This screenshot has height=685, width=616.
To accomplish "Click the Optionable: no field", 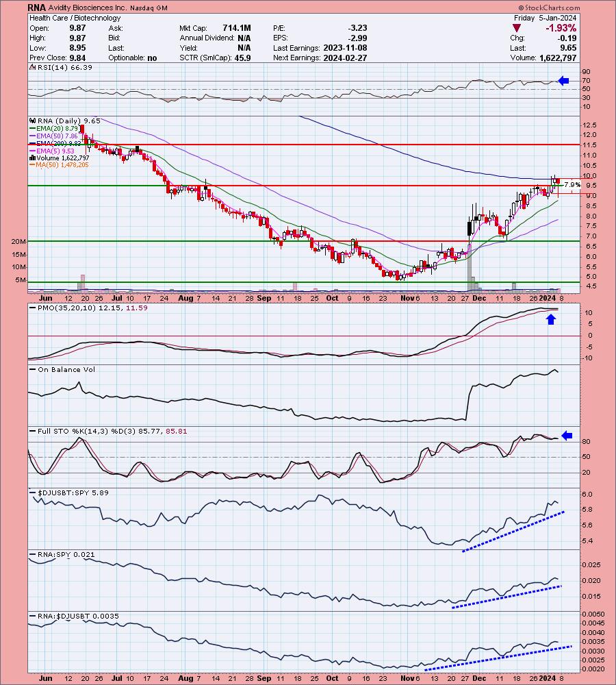I will point(133,58).
